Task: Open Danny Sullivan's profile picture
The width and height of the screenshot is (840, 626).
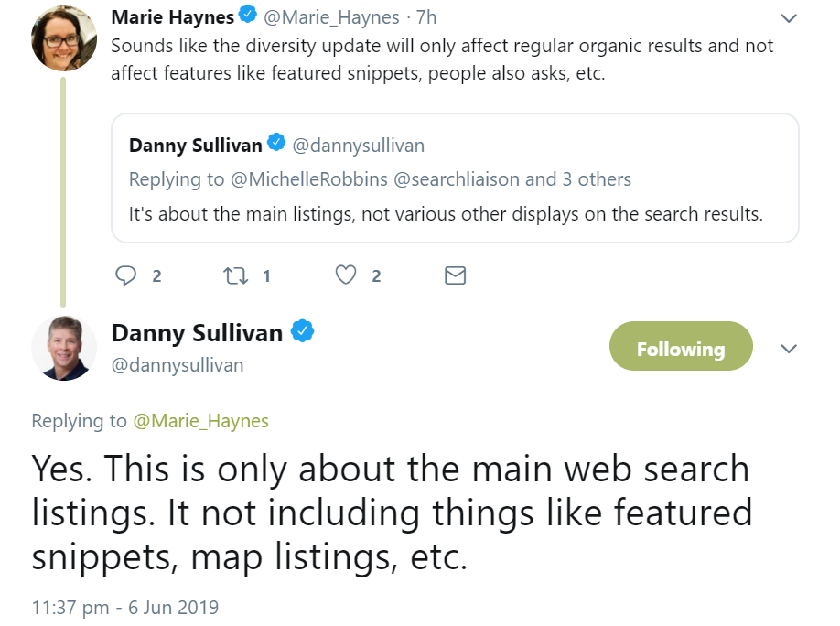Action: [64, 348]
